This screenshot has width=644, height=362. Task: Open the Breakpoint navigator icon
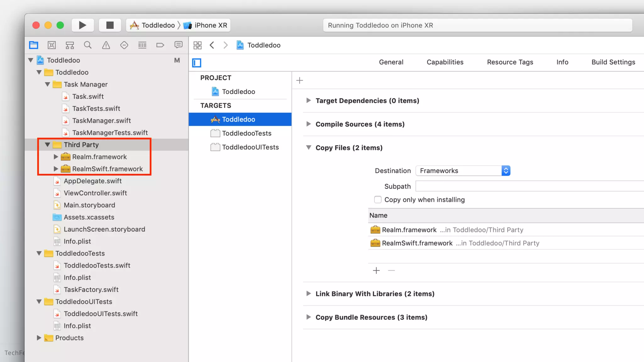pyautogui.click(x=160, y=45)
